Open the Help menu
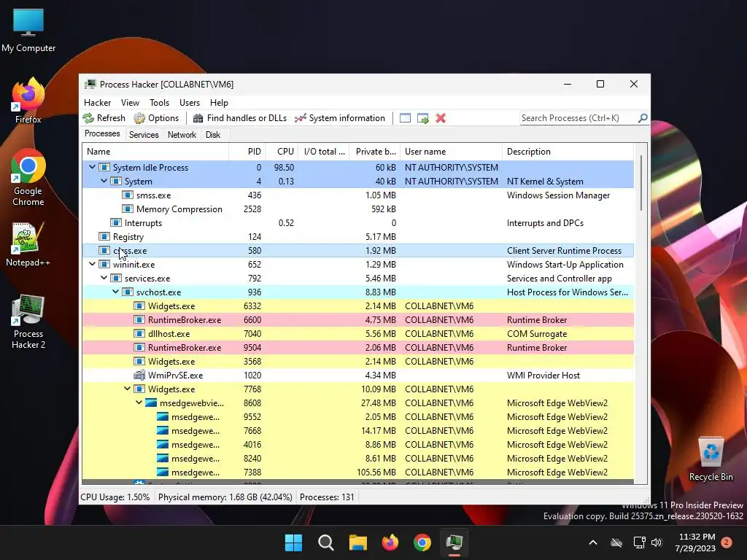This screenshot has width=747, height=560. [219, 102]
